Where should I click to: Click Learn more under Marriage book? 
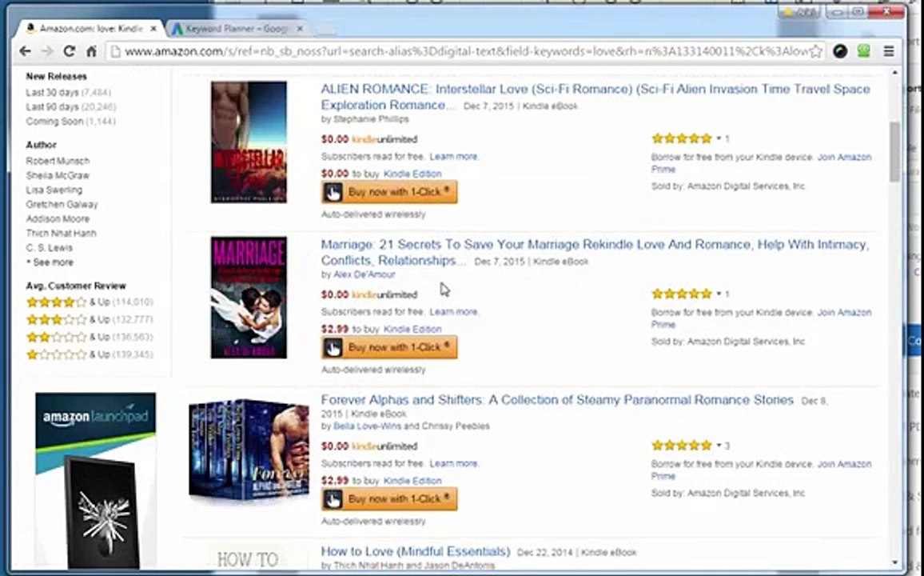454,312
